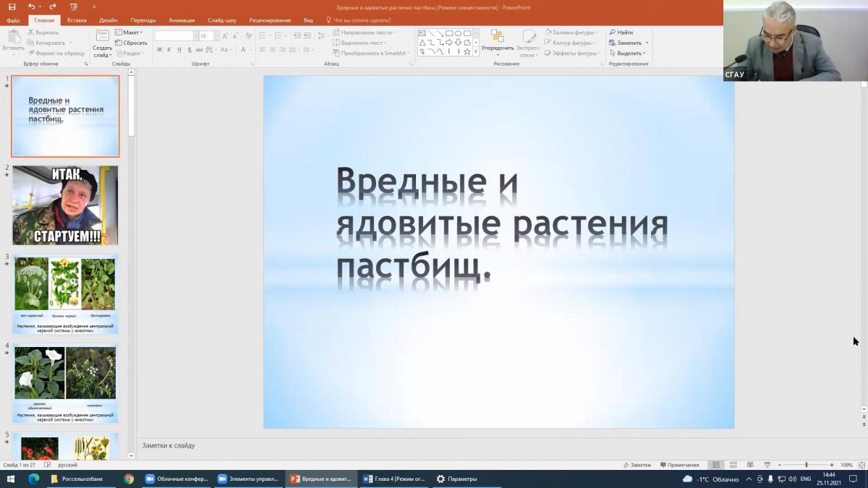Open Microsoft Edge from the taskbar
868x488 pixels.
click(x=33, y=479)
